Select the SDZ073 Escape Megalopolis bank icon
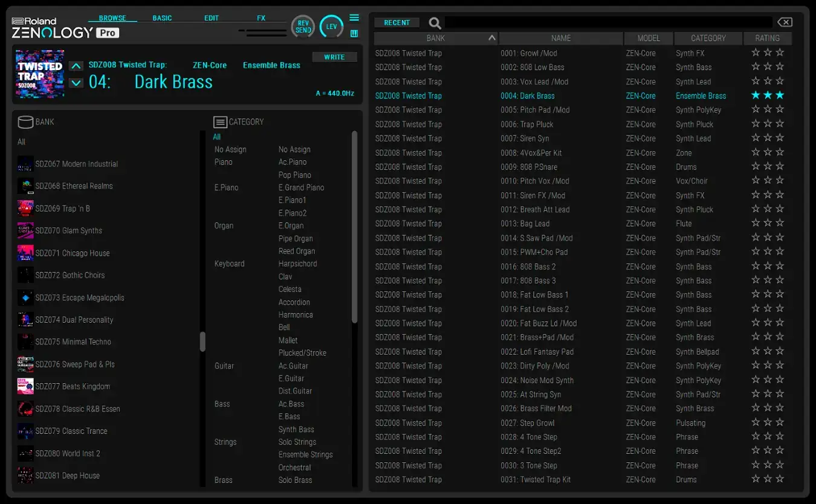This screenshot has height=504, width=816. (25, 297)
